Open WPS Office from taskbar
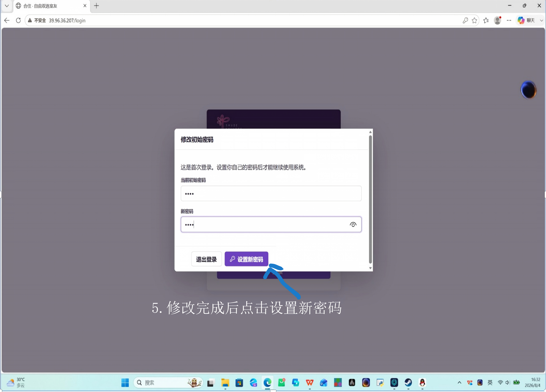Viewport: 546px width, 392px height. (310, 382)
